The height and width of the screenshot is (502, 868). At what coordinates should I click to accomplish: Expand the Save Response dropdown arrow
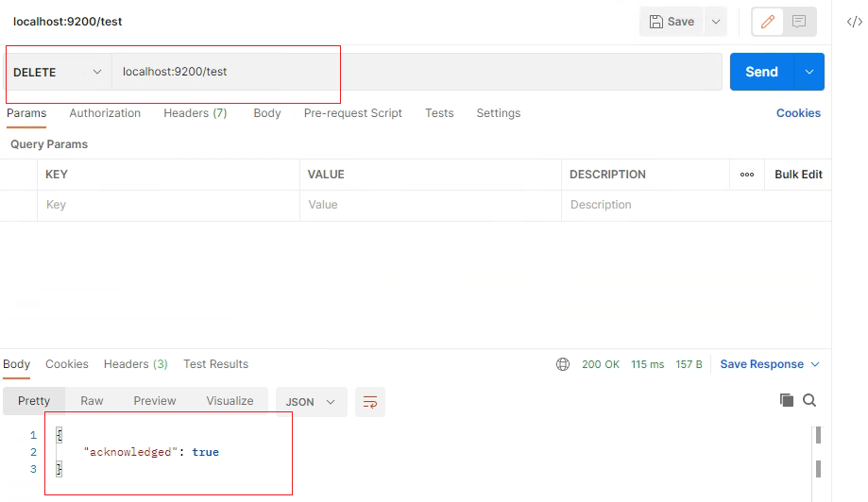point(815,364)
